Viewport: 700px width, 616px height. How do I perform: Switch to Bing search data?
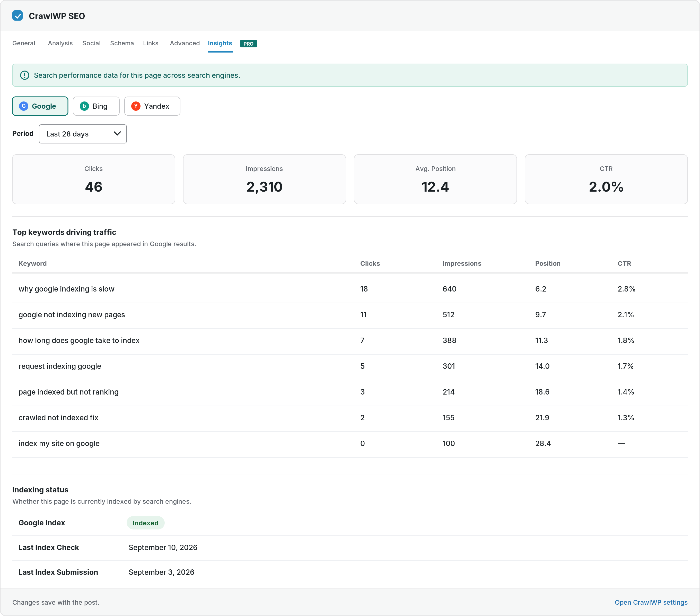[96, 106]
